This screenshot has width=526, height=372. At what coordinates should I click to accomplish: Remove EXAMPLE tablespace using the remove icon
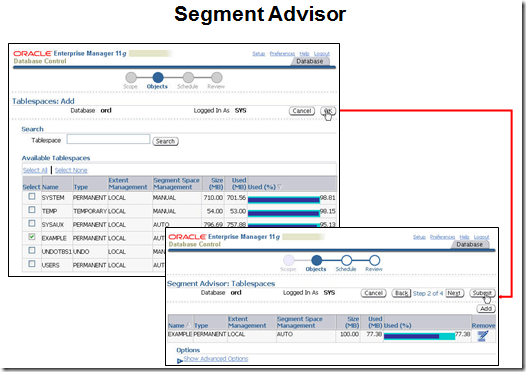point(483,336)
